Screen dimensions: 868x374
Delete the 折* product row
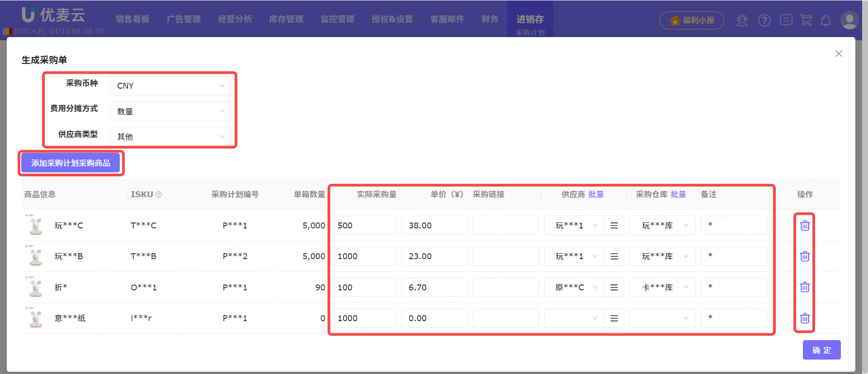(x=805, y=287)
